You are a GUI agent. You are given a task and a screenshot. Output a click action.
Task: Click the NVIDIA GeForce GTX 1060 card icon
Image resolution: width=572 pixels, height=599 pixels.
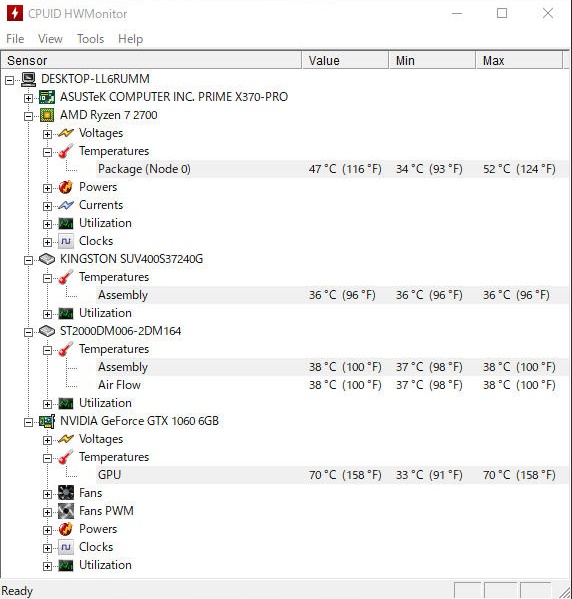(47, 421)
